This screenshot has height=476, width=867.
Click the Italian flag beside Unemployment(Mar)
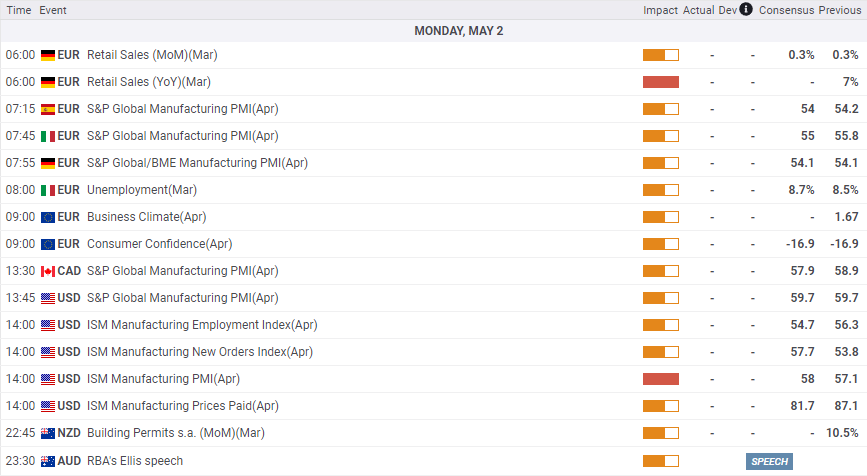[47, 190]
